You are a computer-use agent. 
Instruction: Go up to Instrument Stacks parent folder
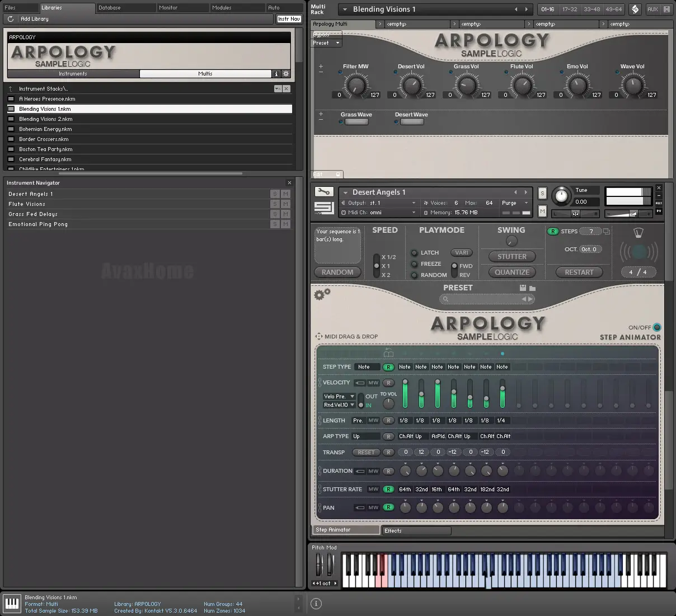pyautogui.click(x=10, y=88)
